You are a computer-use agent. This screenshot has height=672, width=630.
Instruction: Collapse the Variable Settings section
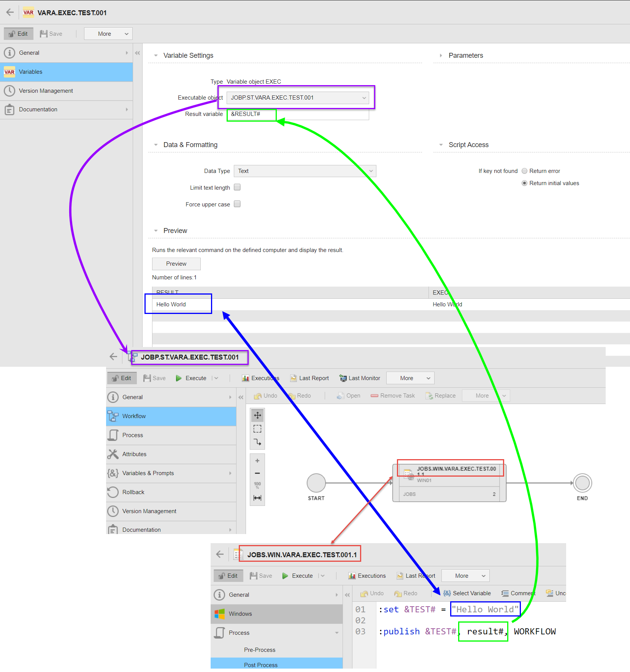[156, 55]
